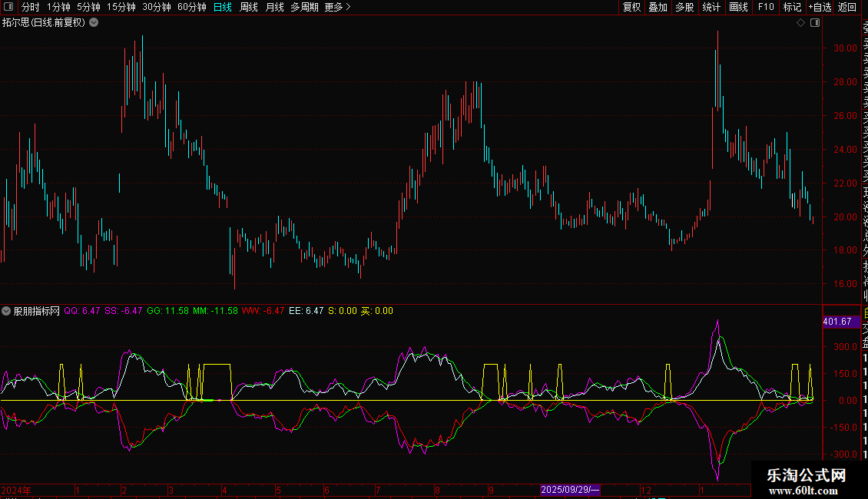Add stock via +自选 button

click(820, 7)
